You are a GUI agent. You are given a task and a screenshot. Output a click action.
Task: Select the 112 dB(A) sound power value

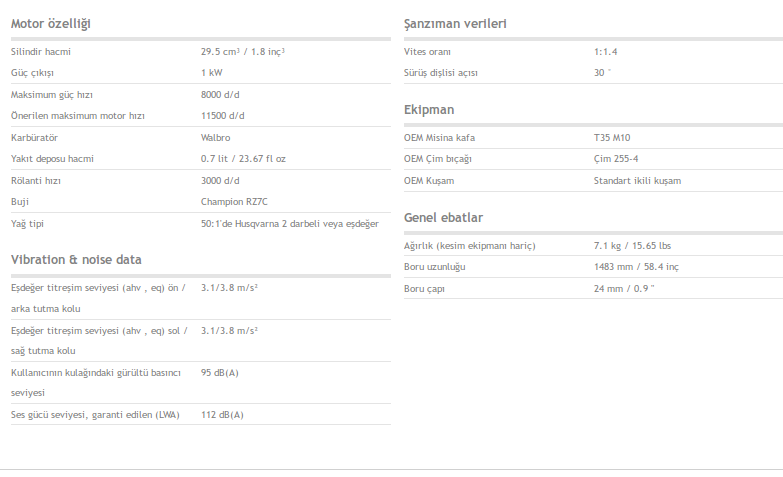(222, 414)
